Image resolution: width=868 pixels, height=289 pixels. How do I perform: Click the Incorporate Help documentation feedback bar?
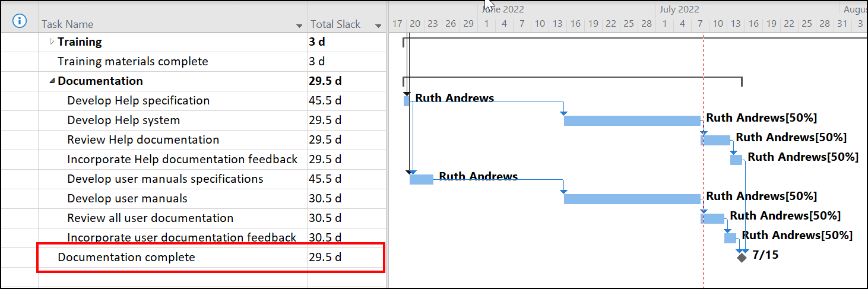pyautogui.click(x=736, y=160)
